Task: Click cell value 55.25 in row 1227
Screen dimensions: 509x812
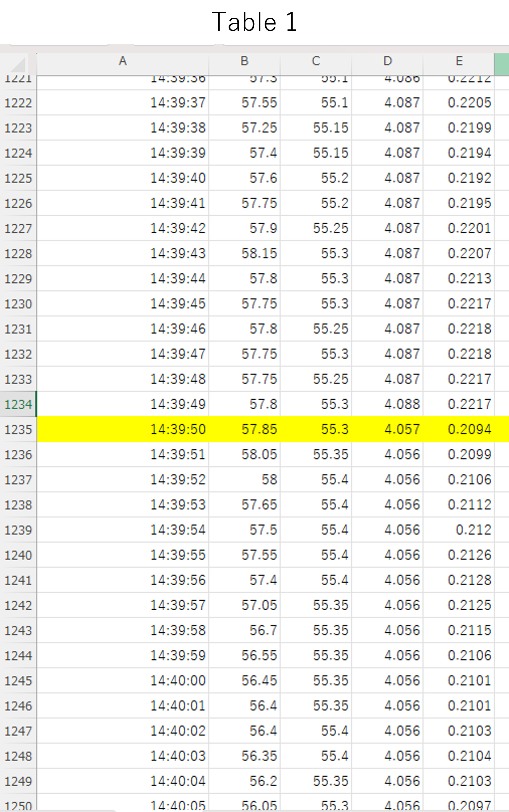Action: (316, 228)
